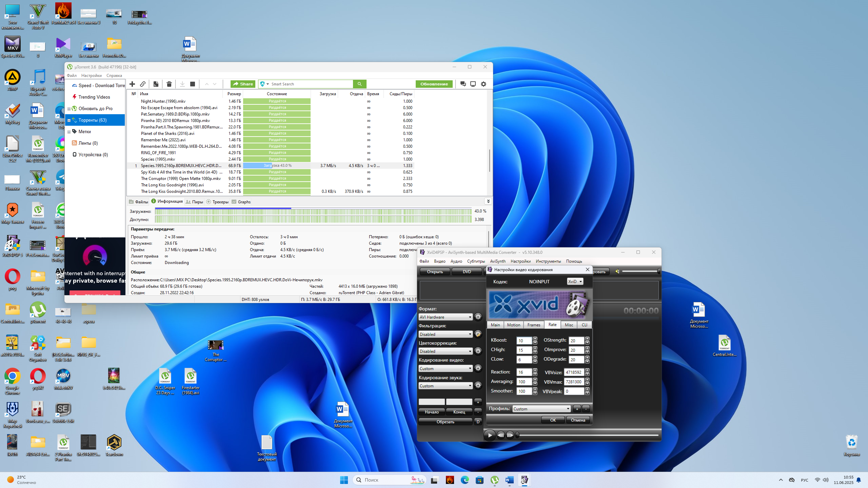Click the VBVsize input field
868x488 pixels.
pos(574,372)
